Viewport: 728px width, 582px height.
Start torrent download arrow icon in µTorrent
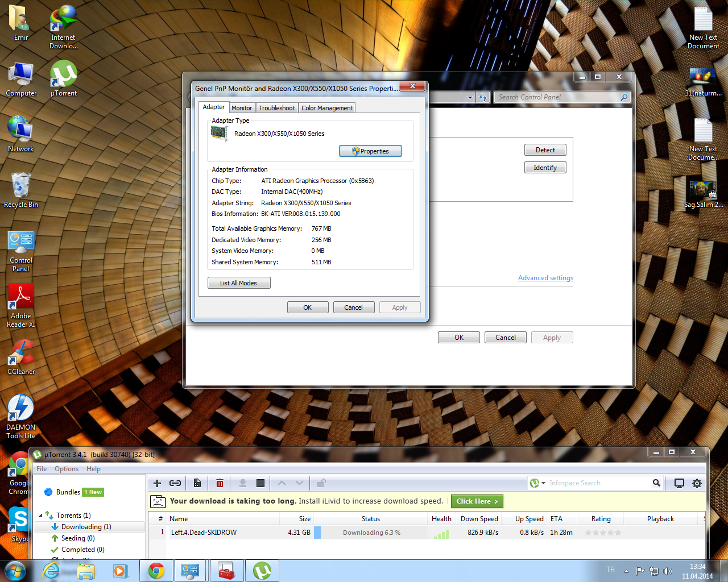(242, 483)
